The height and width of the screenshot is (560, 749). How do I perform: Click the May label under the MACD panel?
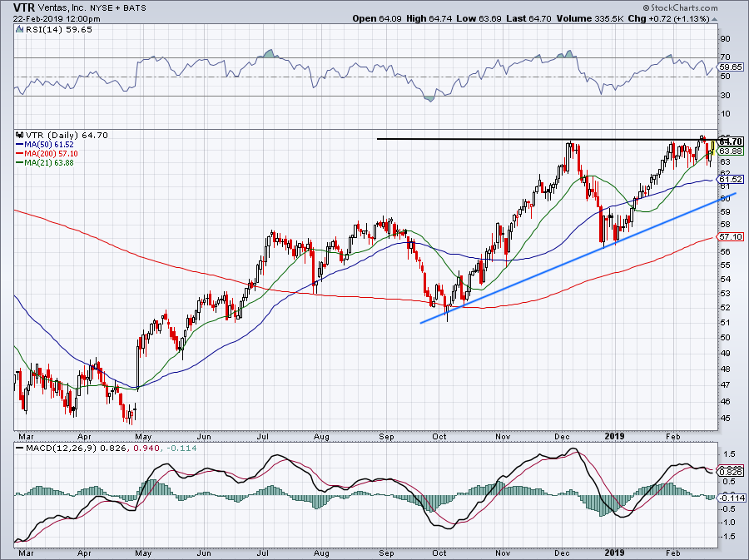point(143,553)
